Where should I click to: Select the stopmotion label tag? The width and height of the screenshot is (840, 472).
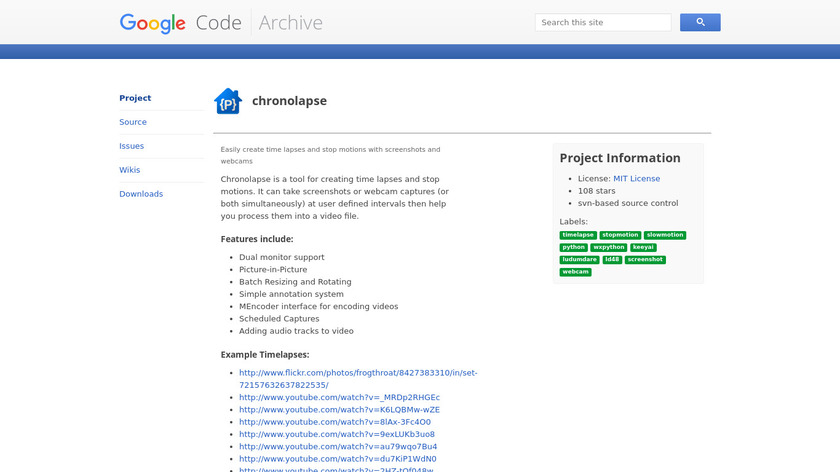[620, 235]
